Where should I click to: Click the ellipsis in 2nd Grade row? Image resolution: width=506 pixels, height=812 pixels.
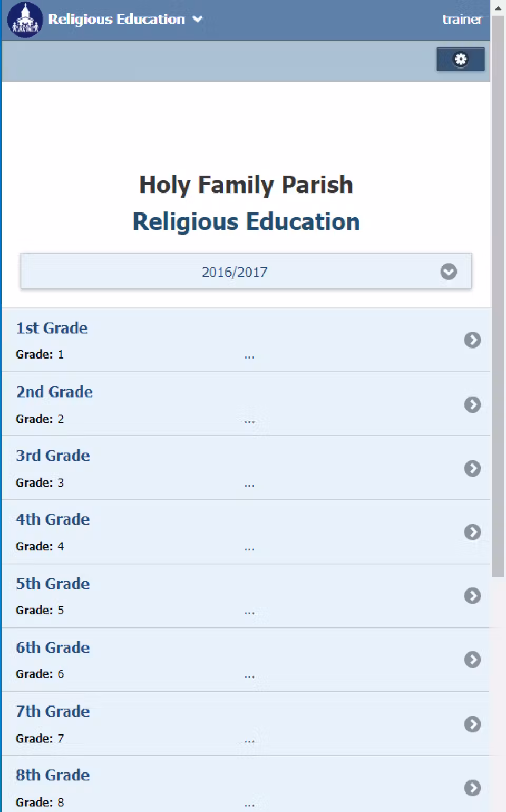click(x=249, y=421)
